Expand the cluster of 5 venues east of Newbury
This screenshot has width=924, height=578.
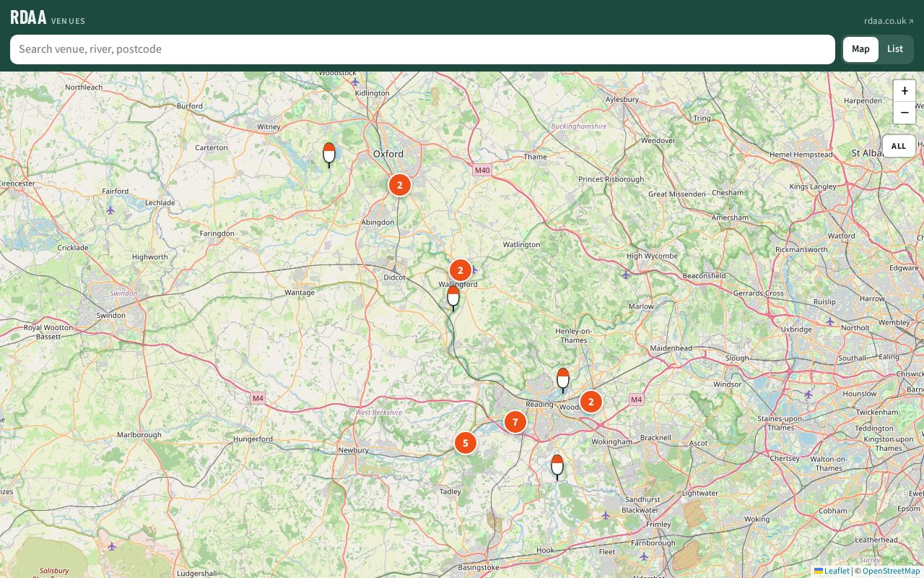(x=466, y=443)
